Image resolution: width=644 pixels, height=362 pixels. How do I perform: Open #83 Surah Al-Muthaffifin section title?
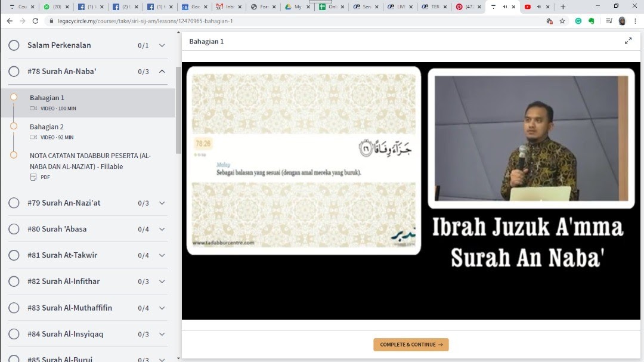click(x=70, y=308)
